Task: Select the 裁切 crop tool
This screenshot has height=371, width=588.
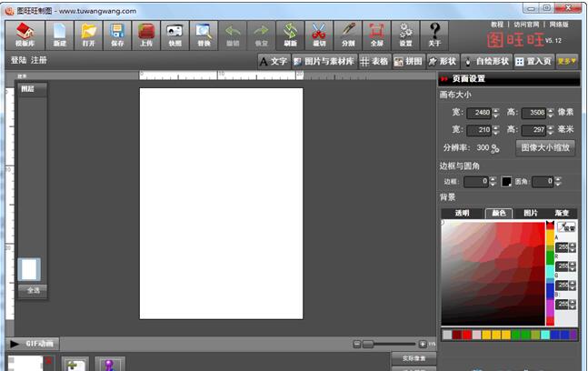Action: (318, 35)
